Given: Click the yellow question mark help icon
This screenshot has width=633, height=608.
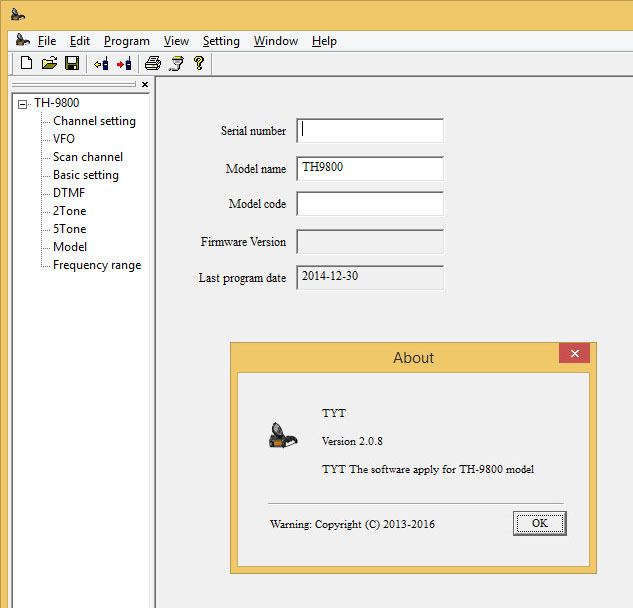Looking at the screenshot, I should [199, 63].
